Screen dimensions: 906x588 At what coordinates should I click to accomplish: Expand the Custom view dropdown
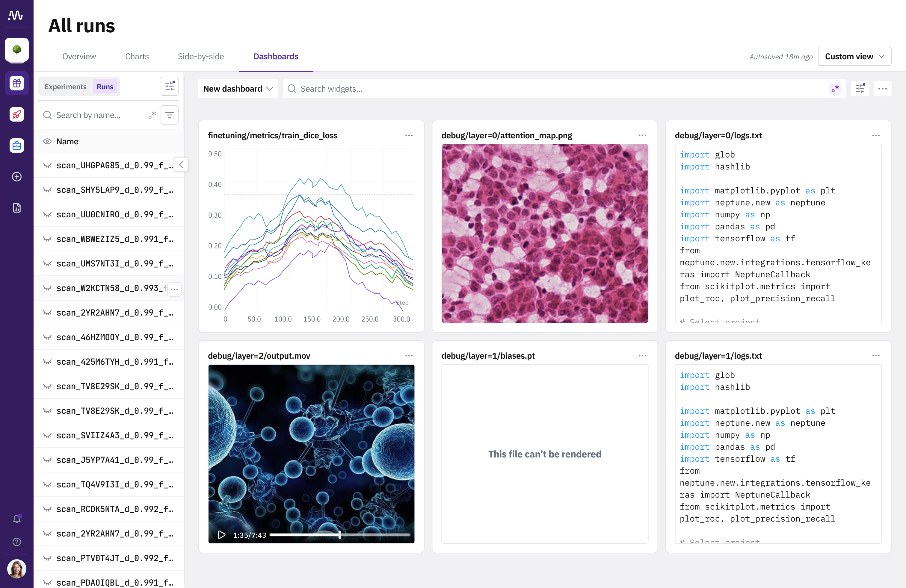[854, 56]
